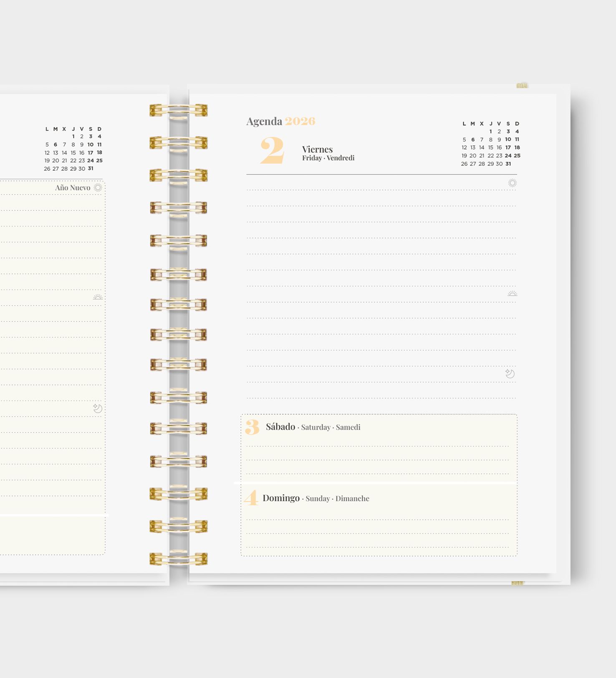Click the 'D' weekday header in Viernes page calendar
The height and width of the screenshot is (678, 616).
(517, 124)
